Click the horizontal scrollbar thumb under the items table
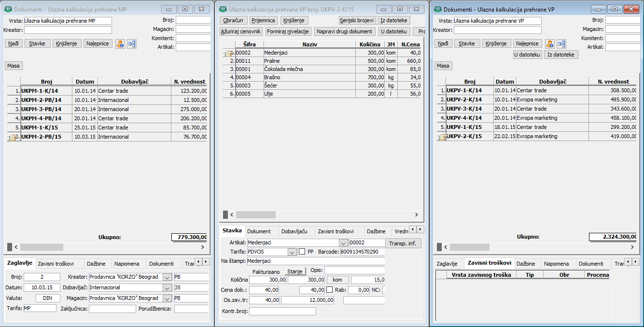This screenshot has width=644, height=327. [255, 214]
